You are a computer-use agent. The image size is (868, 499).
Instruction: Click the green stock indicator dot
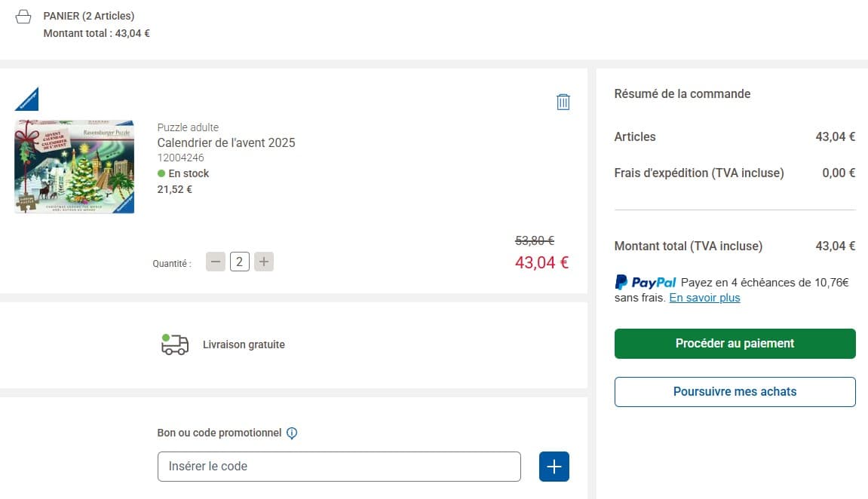point(161,173)
